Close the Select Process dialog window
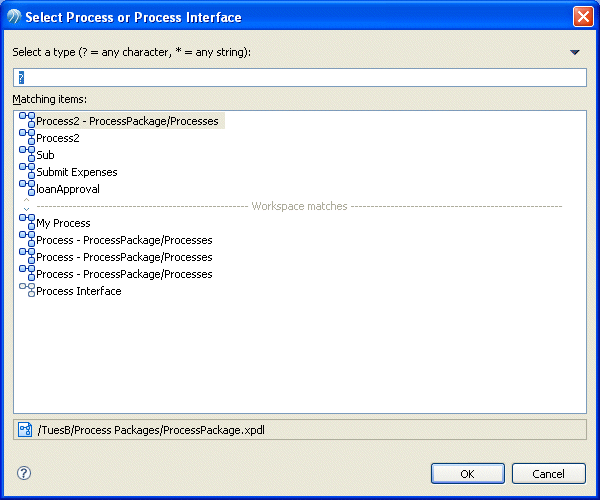Image resolution: width=600 pixels, height=500 pixels. coord(582,16)
